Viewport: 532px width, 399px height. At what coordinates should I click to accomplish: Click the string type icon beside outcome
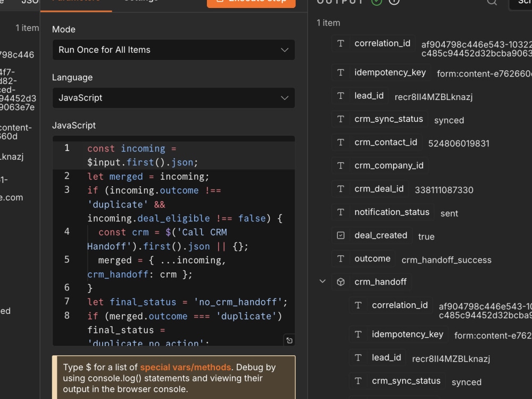(x=340, y=259)
